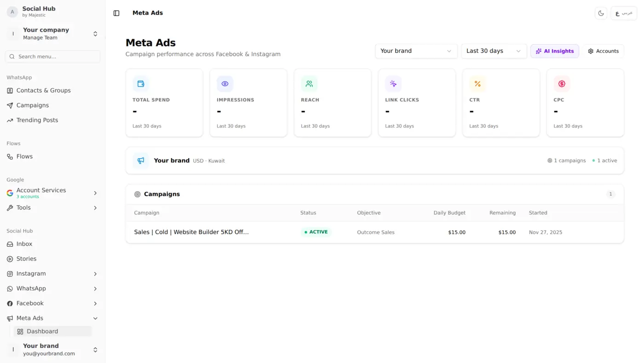The image size is (644, 363).
Task: Expand Account Services submenu chevron
Action: click(95, 193)
